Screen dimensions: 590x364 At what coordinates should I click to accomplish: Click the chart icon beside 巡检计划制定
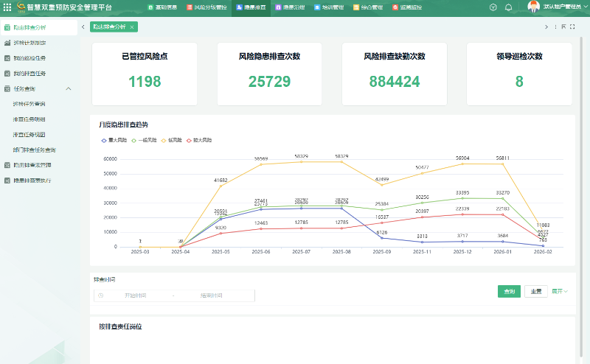(x=7, y=43)
